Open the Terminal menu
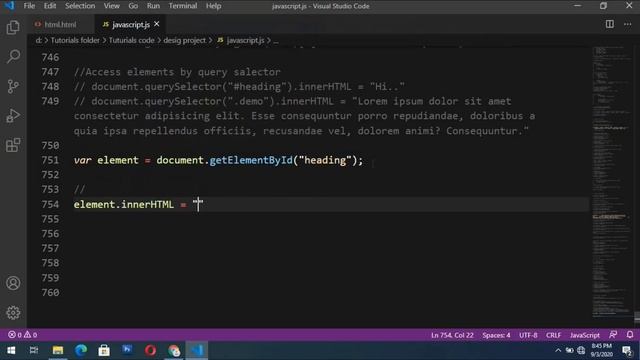The image size is (640, 360). (x=183, y=6)
